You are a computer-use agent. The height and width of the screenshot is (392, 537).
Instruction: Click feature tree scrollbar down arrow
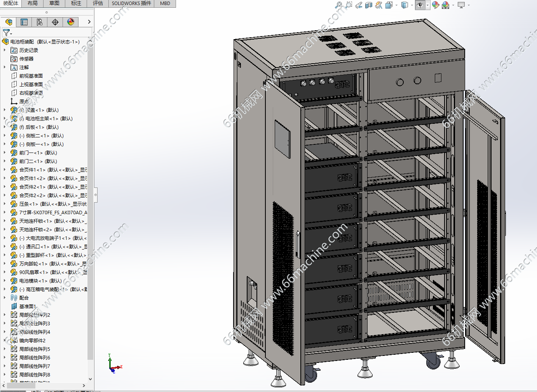click(x=90, y=379)
